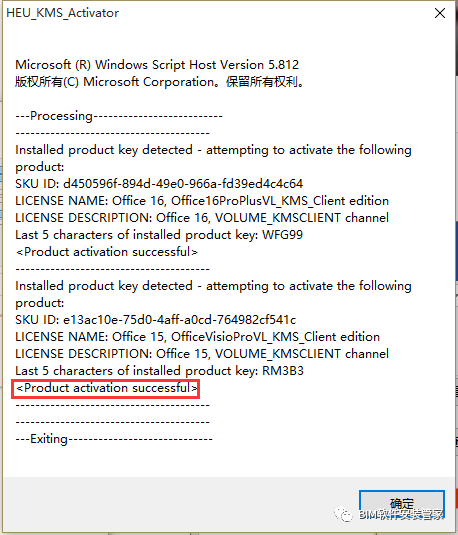
Task: Select the Windows Script Host Version 5.812 line
Action: click(157, 65)
